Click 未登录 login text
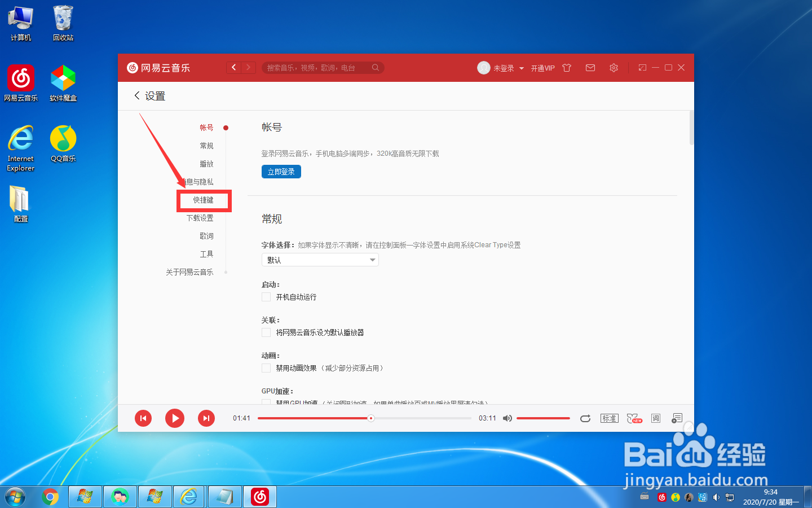This screenshot has width=812, height=508. pos(504,68)
